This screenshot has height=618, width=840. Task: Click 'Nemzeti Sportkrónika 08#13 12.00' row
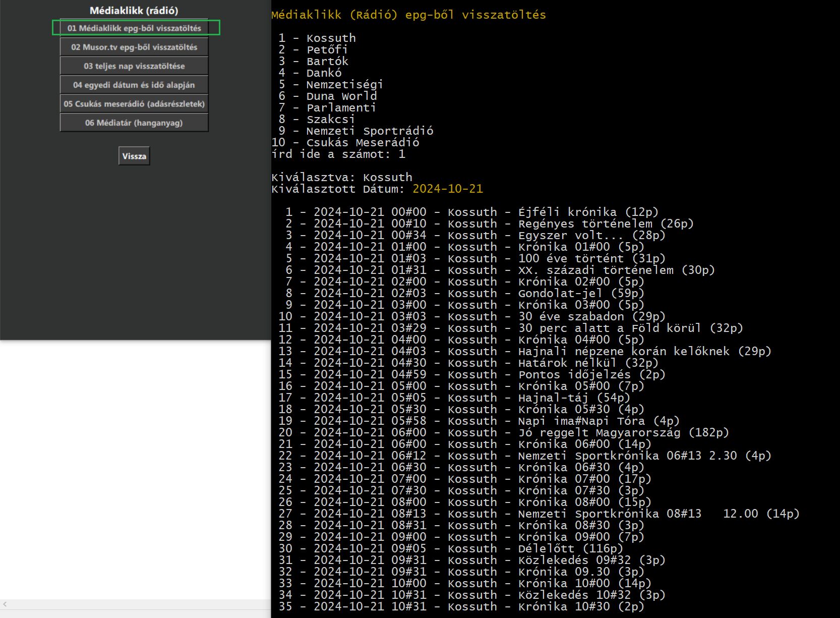pos(539,514)
